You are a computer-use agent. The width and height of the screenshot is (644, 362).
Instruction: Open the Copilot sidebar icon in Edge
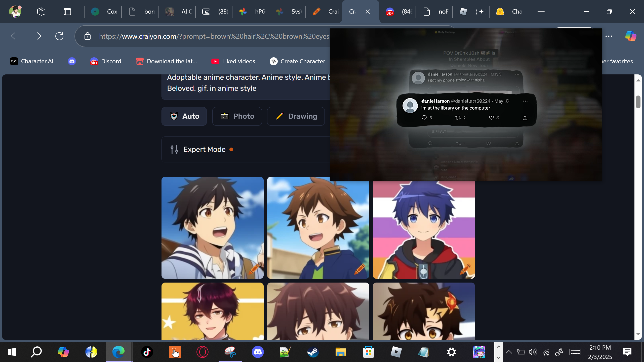(631, 36)
